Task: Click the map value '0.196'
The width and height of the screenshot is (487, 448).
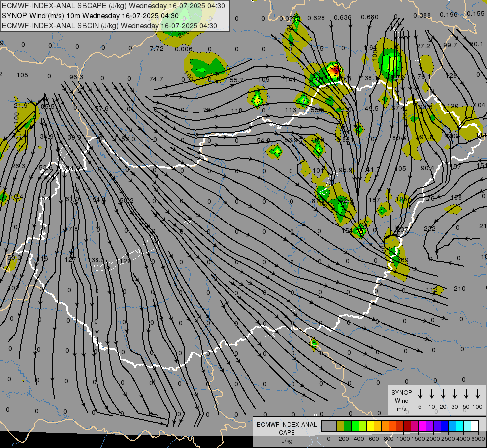Action: 449,14
